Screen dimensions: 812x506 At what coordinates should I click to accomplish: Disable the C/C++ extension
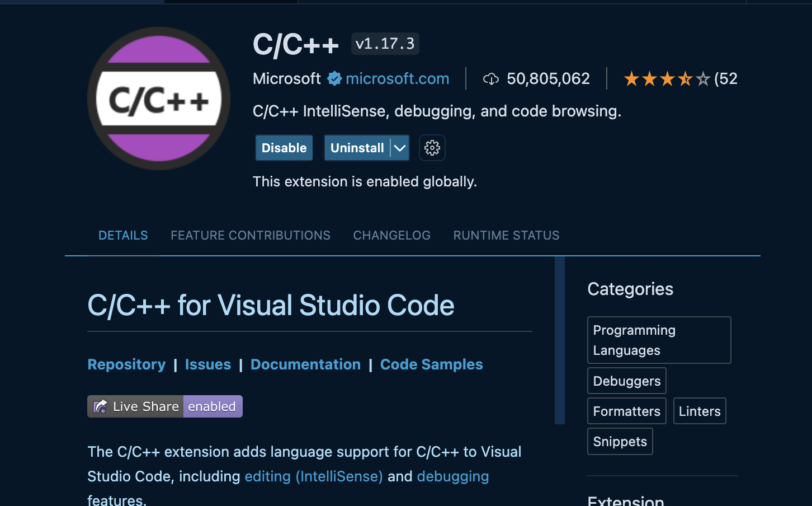pyautogui.click(x=284, y=148)
